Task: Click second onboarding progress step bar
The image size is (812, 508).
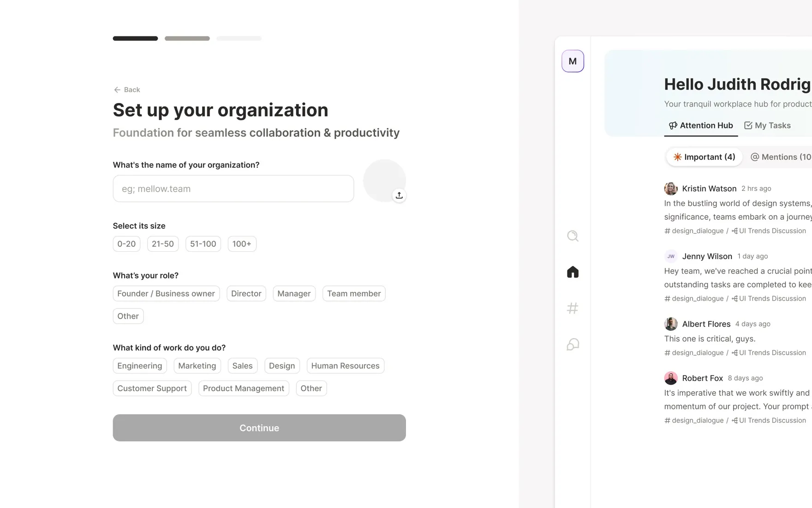Action: click(x=187, y=38)
